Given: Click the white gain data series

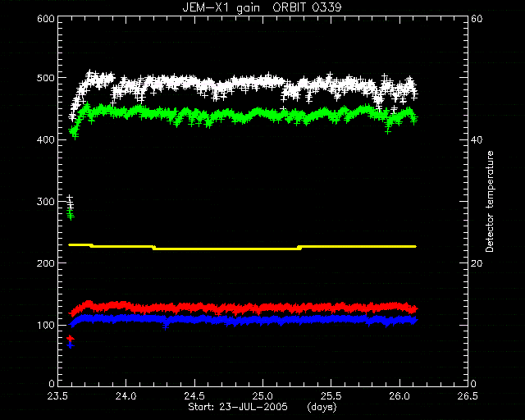Looking at the screenshot, I should [243, 85].
